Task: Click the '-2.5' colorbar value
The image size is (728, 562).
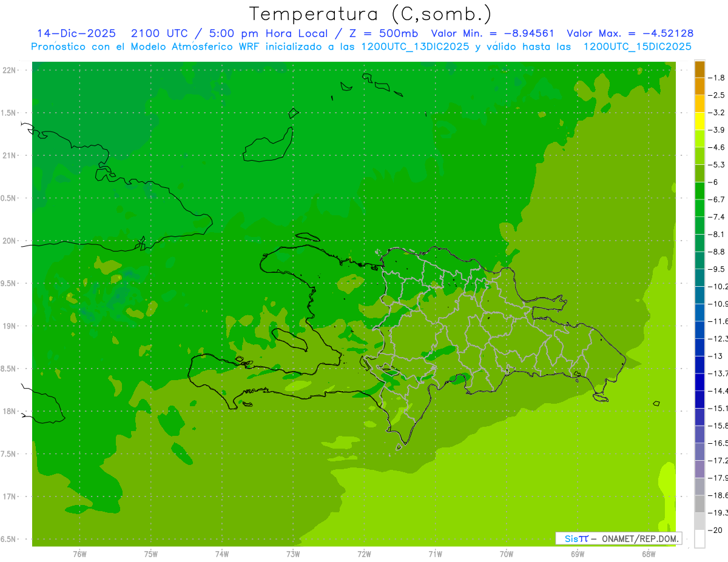Action: [716, 95]
